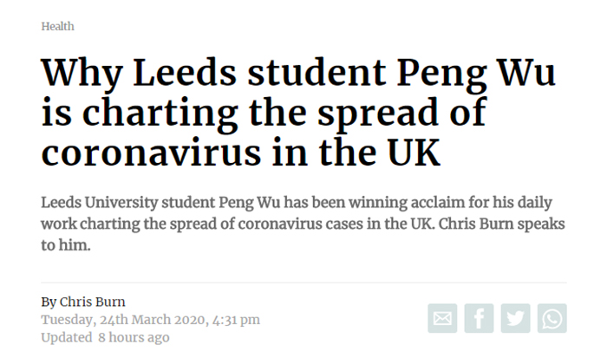Share the article via the email envelope icon

pyautogui.click(x=442, y=318)
